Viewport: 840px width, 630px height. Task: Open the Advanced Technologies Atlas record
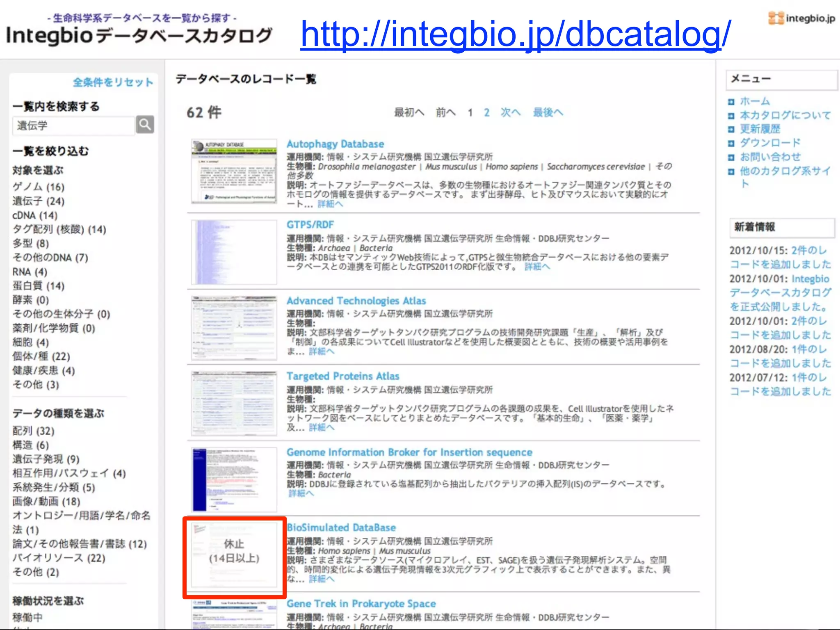[x=356, y=301]
